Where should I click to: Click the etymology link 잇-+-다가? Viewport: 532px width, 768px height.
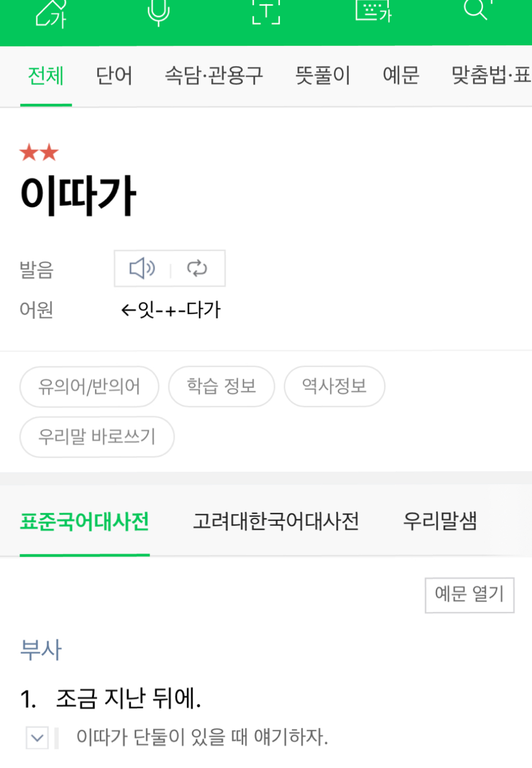point(171,310)
